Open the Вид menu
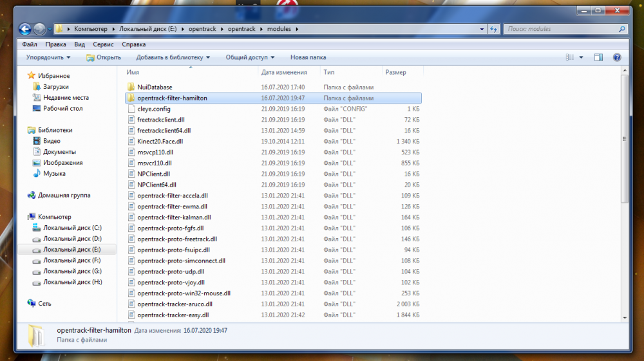Screen dimensions: 644x361 pyautogui.click(x=79, y=44)
